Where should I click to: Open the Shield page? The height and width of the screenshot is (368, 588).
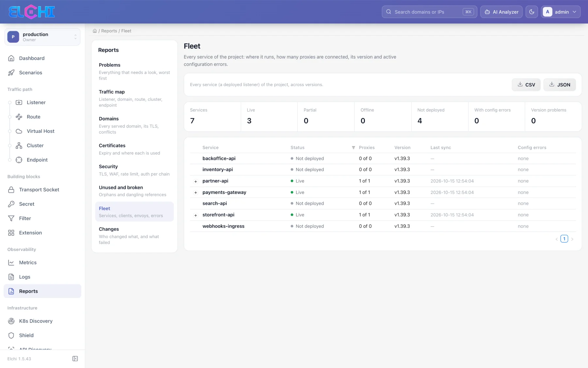[x=42, y=336]
